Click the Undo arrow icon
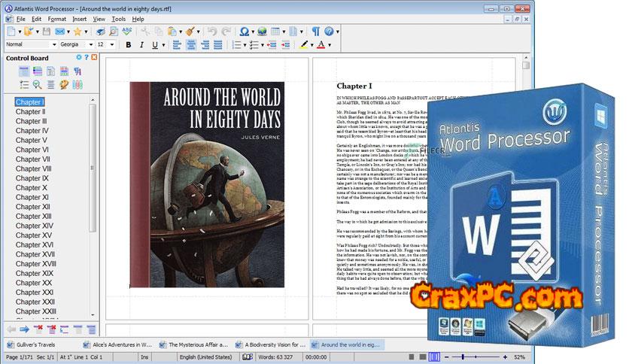This screenshot has width=629, height=364. tap(211, 32)
